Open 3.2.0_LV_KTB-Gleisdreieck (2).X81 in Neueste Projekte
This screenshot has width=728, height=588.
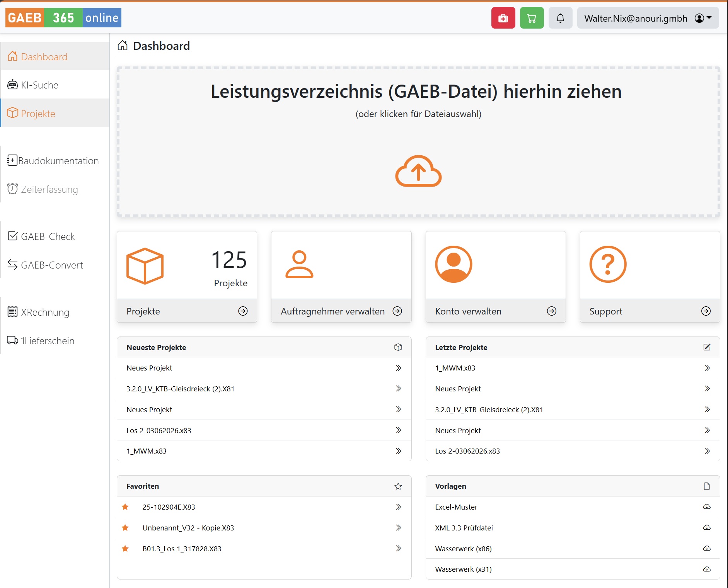coord(264,389)
